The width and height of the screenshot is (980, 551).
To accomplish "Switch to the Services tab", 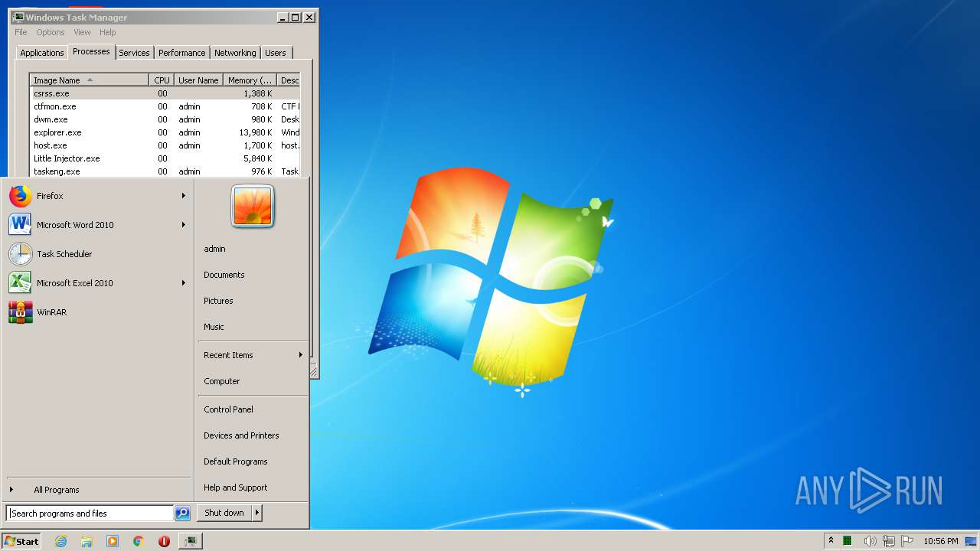I will (134, 53).
